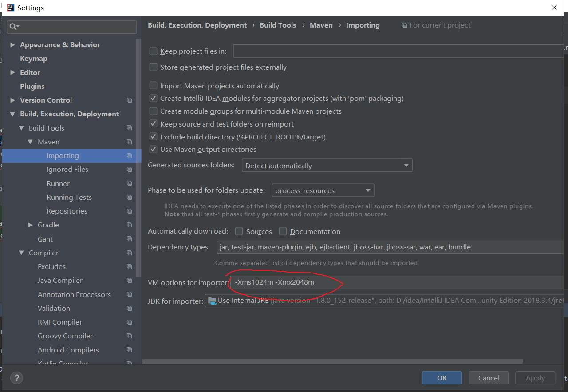Uncheck Exclude build directory option
Screen dimensions: 568x392
coord(153,137)
